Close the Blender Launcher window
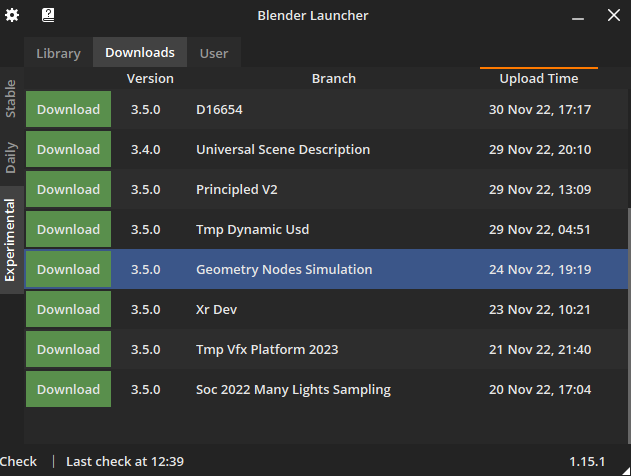631x476 pixels. (614, 15)
